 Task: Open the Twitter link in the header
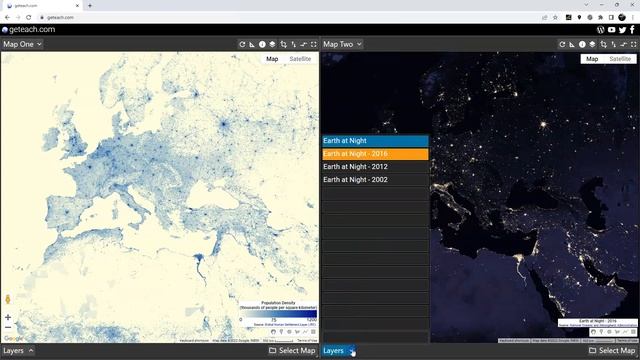point(622,29)
